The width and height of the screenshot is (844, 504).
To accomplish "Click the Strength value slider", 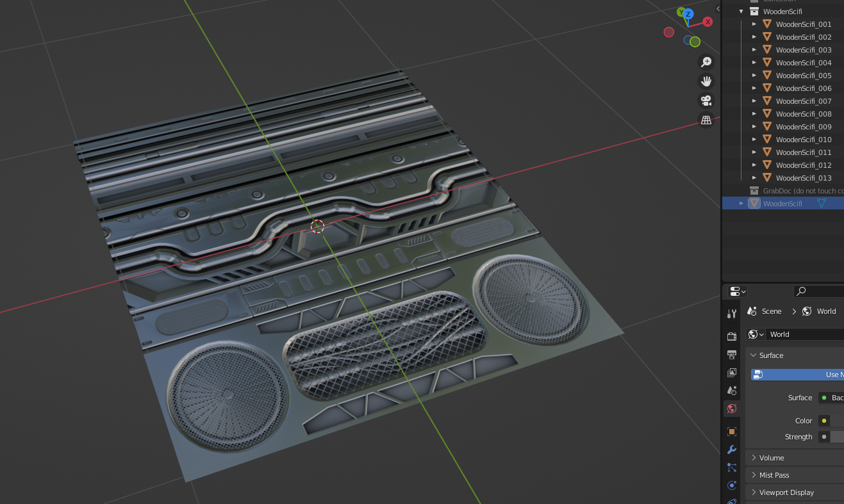I will (837, 437).
